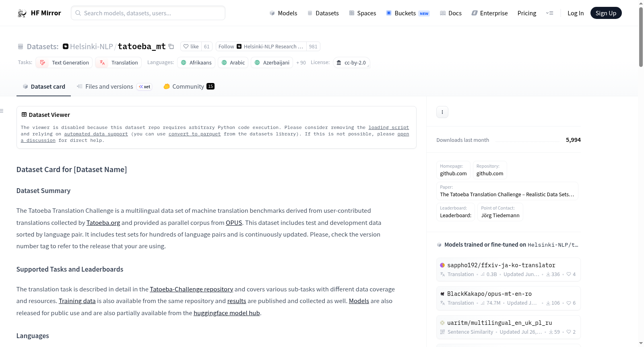
Task: Click the Dataset Summary heading
Action: click(43, 191)
